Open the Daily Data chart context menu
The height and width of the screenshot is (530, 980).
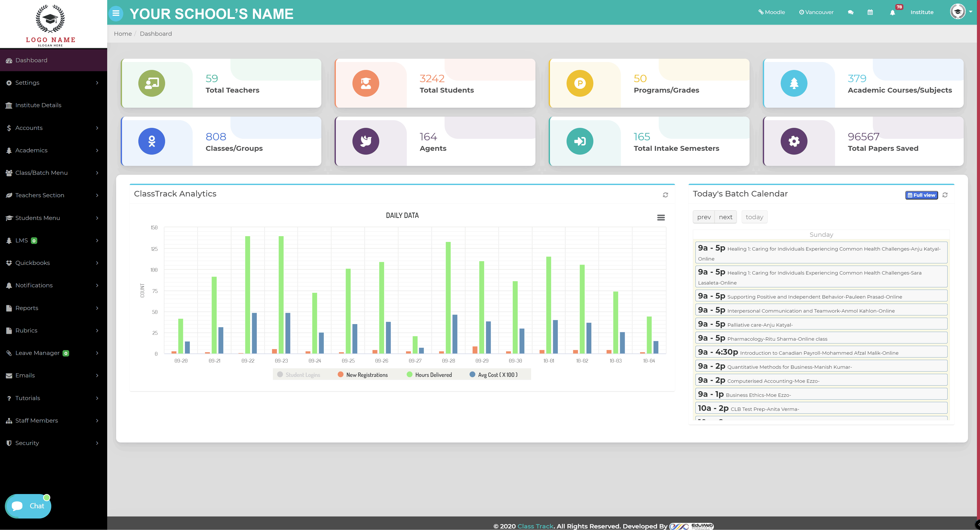tap(661, 218)
